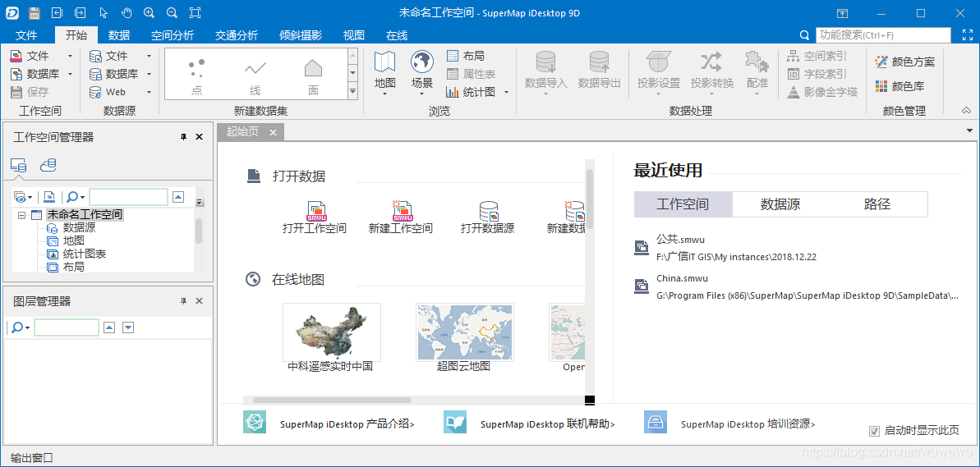
Task: Click the search icon beside function search box
Action: coord(805,35)
